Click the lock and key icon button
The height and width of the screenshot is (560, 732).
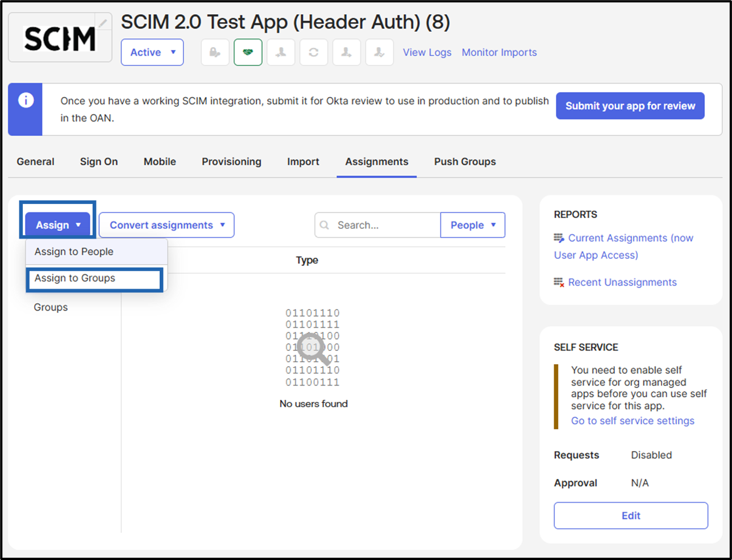point(215,52)
